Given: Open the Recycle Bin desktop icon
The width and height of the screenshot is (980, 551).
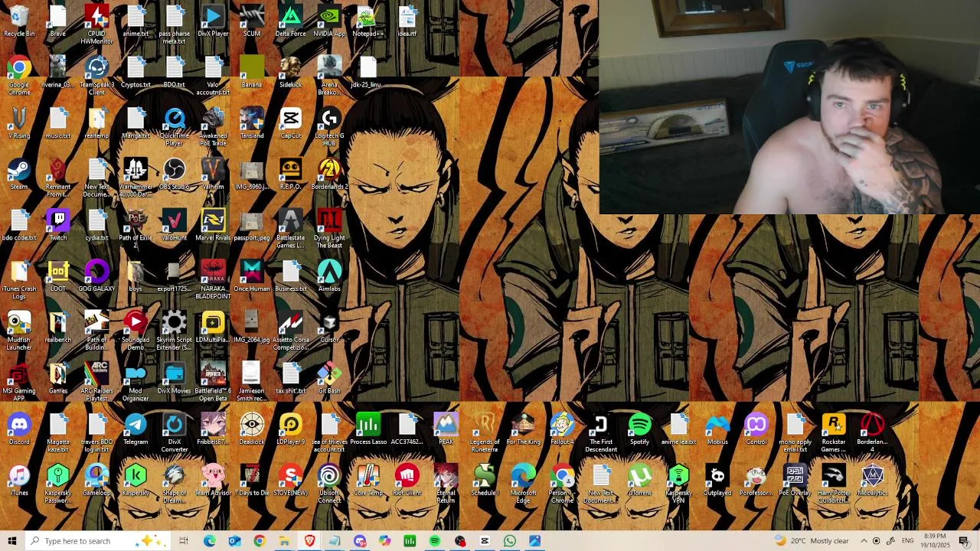Looking at the screenshot, I should [x=19, y=21].
